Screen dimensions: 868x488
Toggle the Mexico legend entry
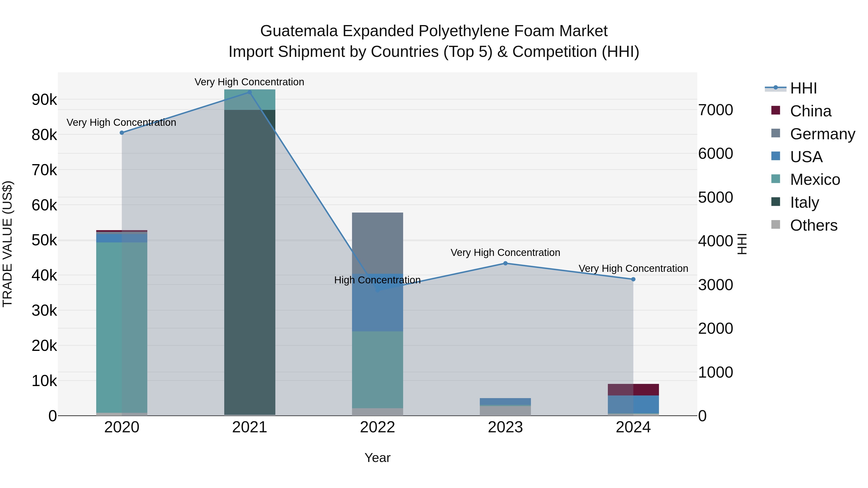point(806,180)
